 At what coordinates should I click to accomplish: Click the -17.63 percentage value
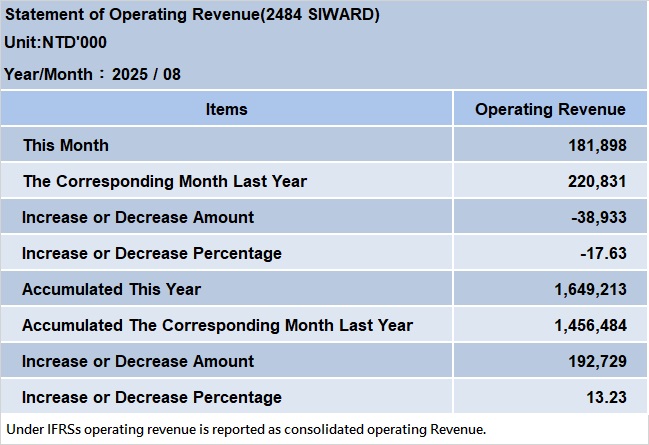point(603,253)
